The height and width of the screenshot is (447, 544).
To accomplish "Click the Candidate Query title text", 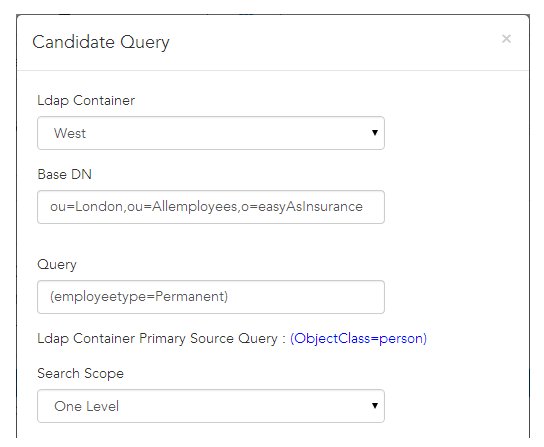I will point(101,42).
